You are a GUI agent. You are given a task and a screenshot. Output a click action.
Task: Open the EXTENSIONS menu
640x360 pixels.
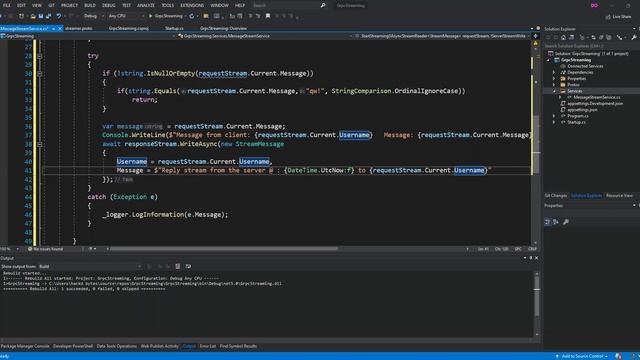tap(192, 5)
